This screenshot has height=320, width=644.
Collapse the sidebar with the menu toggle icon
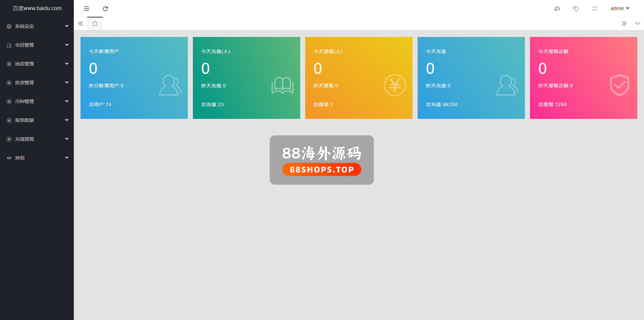(x=87, y=9)
